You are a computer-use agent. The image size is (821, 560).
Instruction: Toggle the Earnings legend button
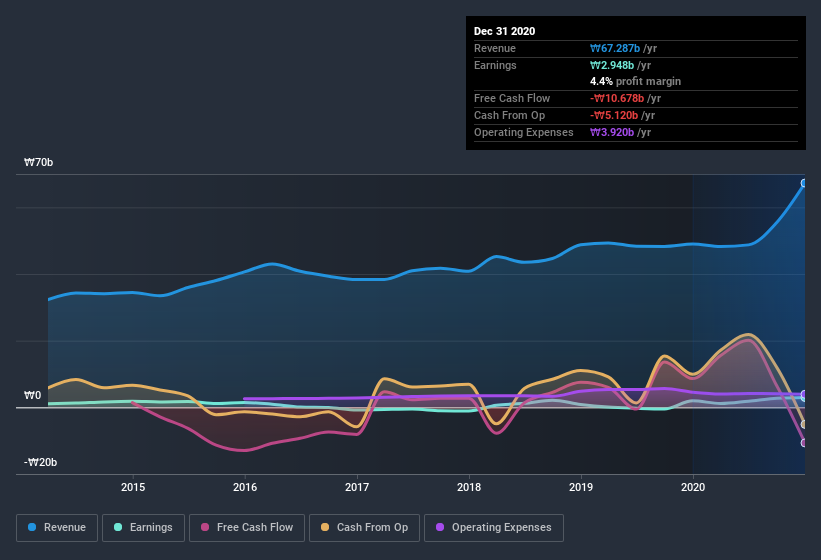tap(143, 528)
